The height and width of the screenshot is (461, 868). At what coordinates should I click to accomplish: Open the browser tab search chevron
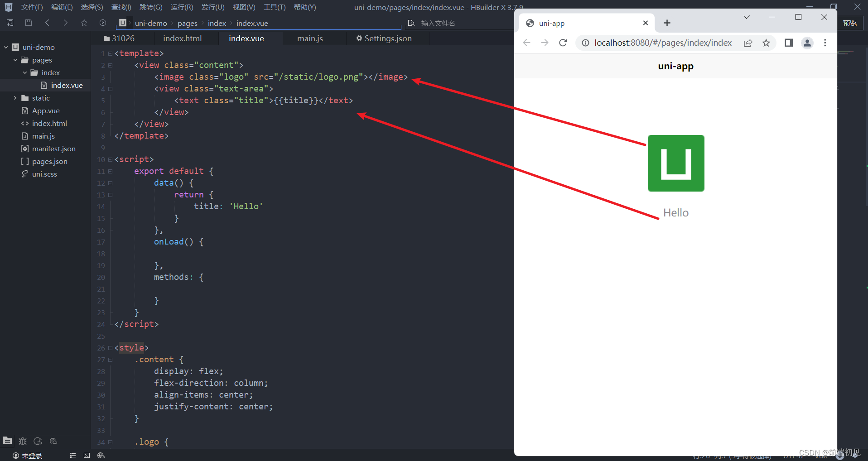coord(747,17)
